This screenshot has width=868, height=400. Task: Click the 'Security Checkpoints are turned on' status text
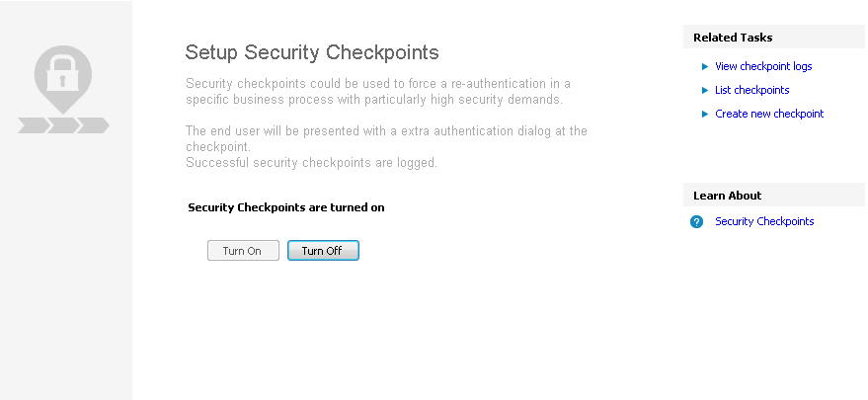tap(285, 207)
